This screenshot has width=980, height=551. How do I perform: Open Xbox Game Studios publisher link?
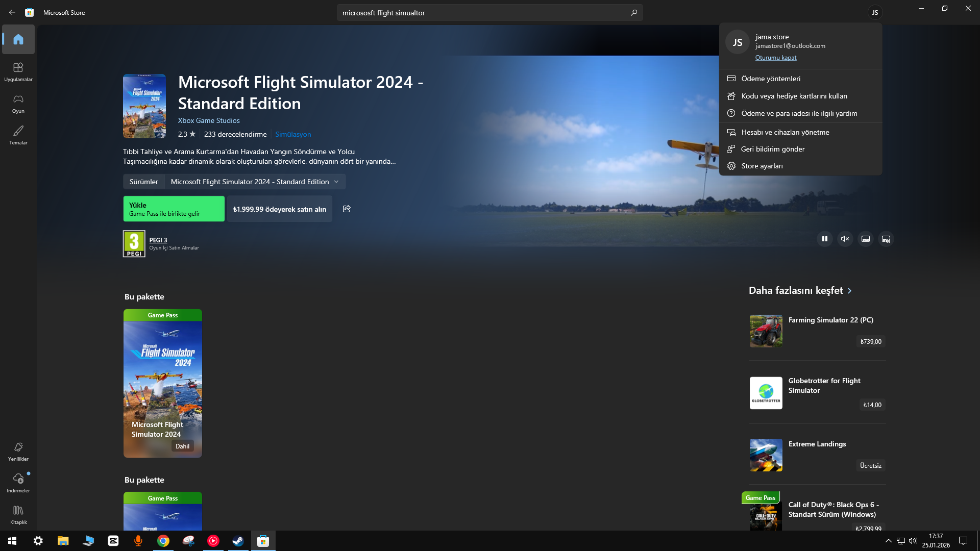point(209,120)
